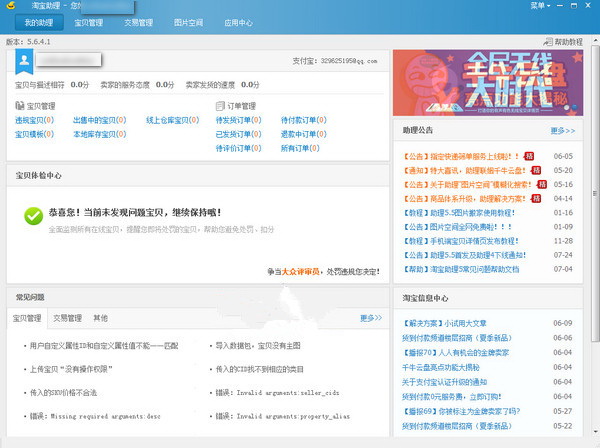The height and width of the screenshot is (448, 600).
Task: Open the 待发货订单 link
Action: (x=235, y=119)
